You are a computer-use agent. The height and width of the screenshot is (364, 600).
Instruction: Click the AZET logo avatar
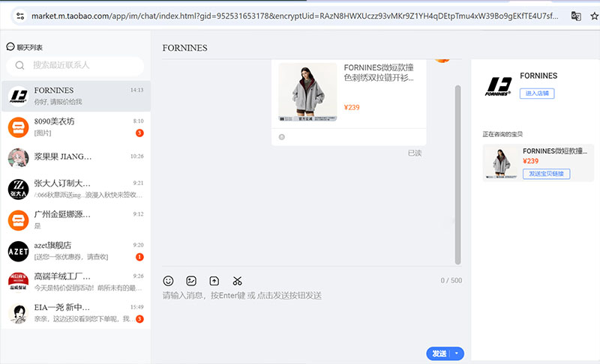click(x=18, y=251)
